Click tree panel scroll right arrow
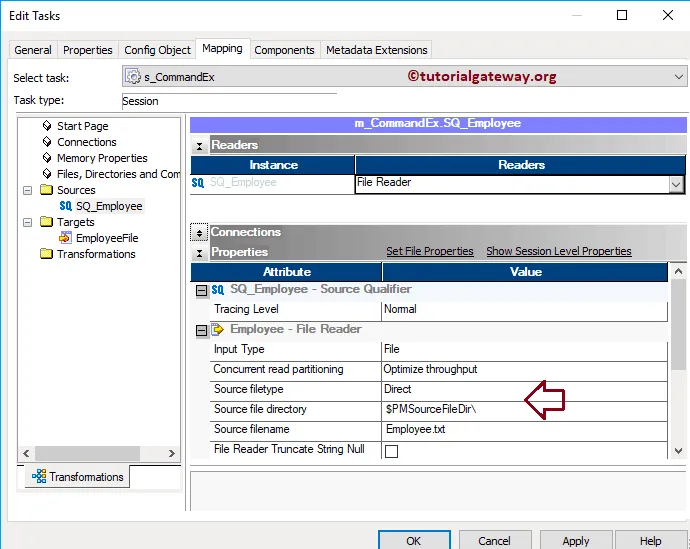The height and width of the screenshot is (549, 690). click(x=172, y=453)
